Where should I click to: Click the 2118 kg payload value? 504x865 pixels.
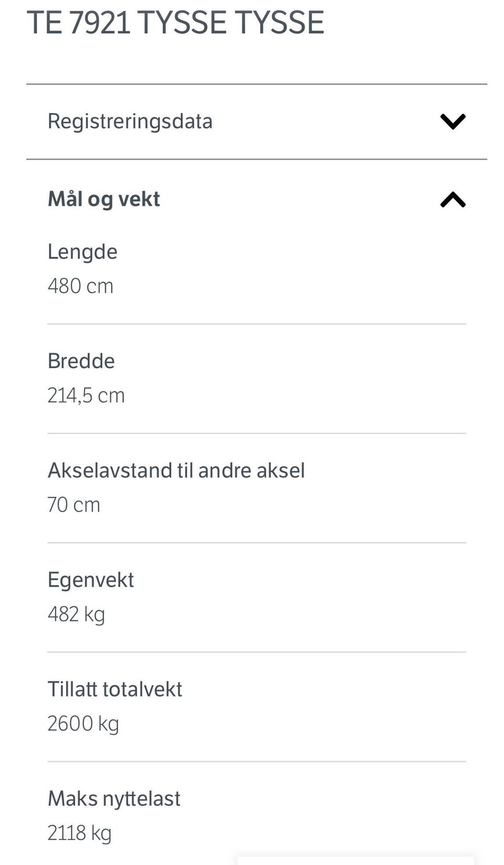(80, 833)
